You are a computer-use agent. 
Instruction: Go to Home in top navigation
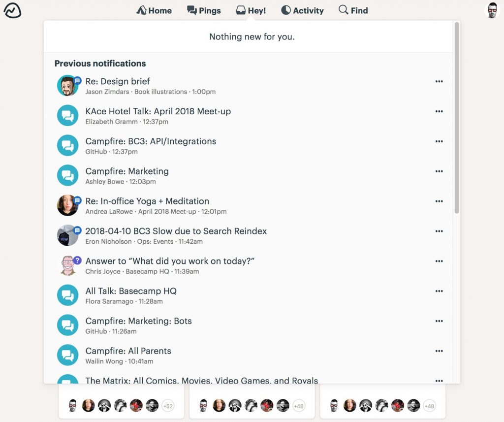point(154,10)
